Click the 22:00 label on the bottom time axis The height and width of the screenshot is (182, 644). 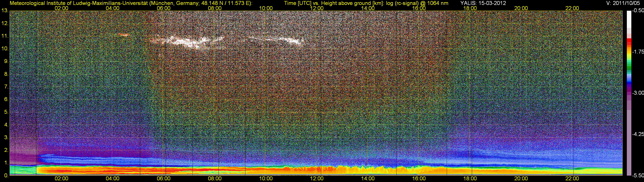572,179
